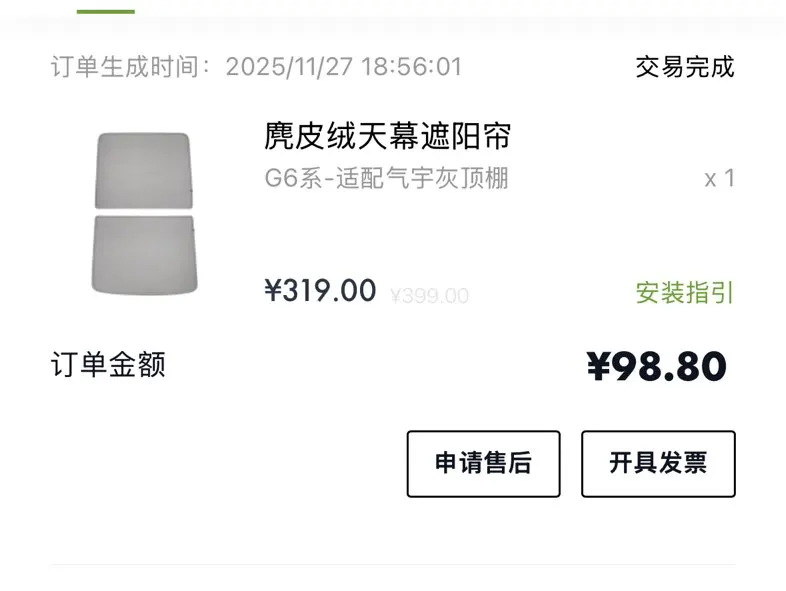
Task: Click the ¥319.00 product price
Action: [320, 291]
